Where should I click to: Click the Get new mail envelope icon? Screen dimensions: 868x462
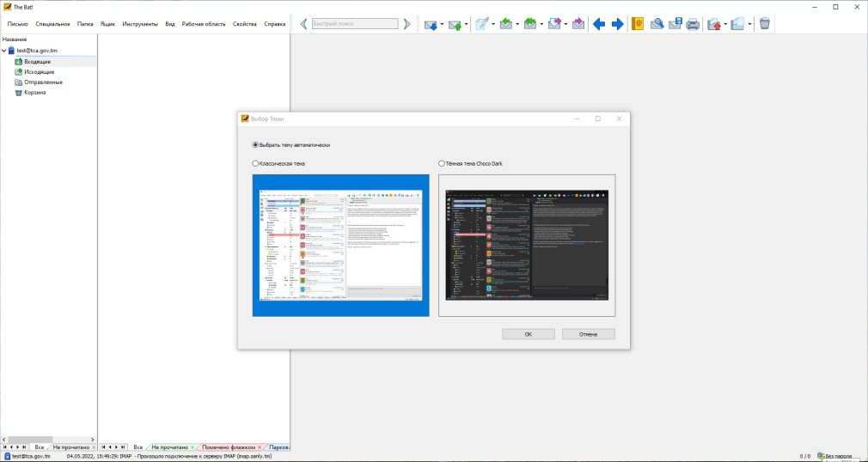pyautogui.click(x=430, y=24)
